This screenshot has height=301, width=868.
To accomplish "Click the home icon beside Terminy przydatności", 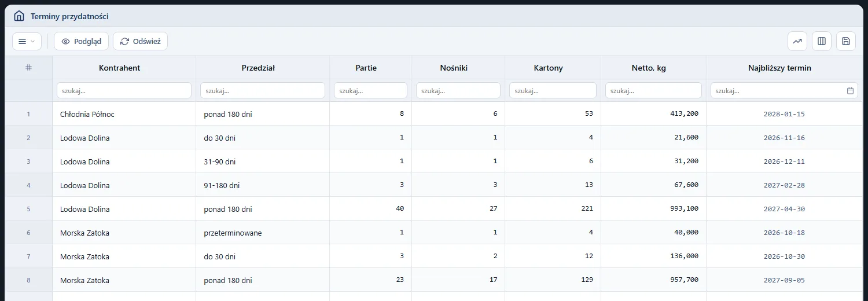I will click(x=19, y=16).
